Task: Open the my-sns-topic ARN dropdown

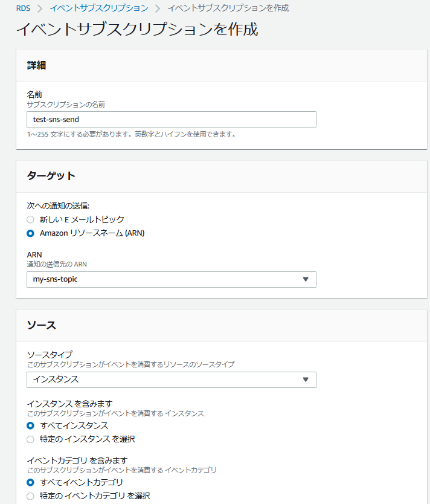Action: tap(171, 279)
